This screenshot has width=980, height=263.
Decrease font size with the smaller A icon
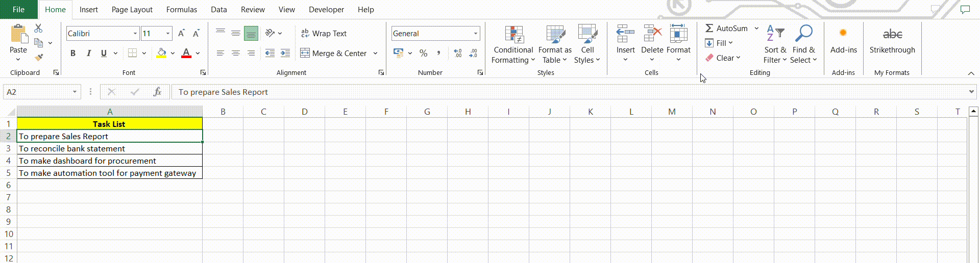[196, 34]
